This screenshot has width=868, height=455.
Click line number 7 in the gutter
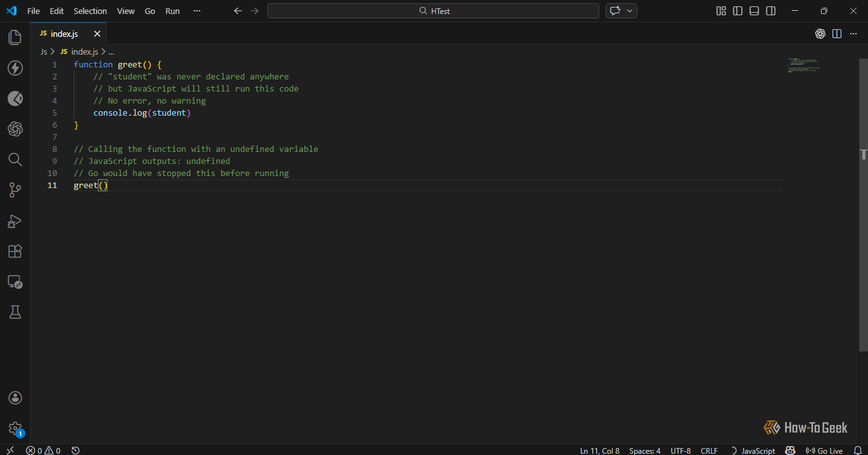coord(55,137)
